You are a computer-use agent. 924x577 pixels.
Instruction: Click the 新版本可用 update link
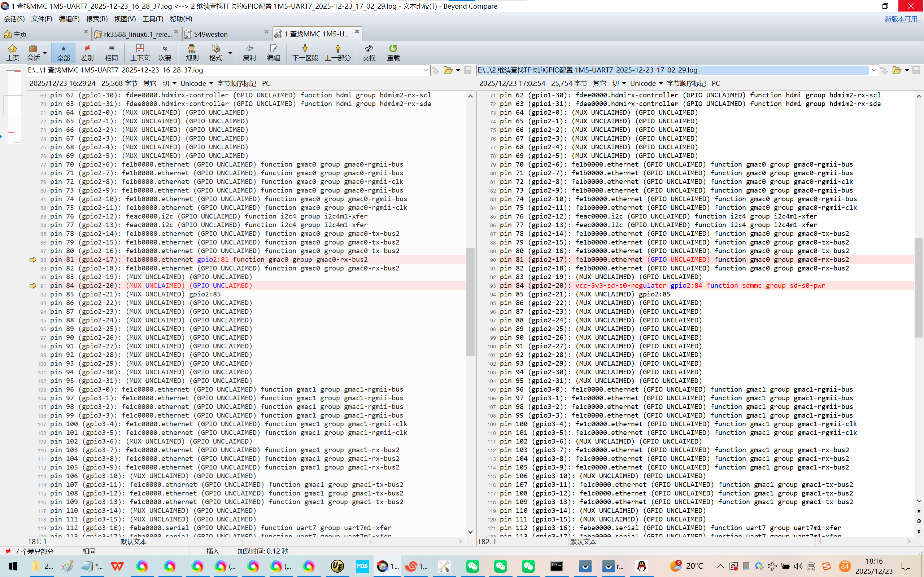[903, 19]
